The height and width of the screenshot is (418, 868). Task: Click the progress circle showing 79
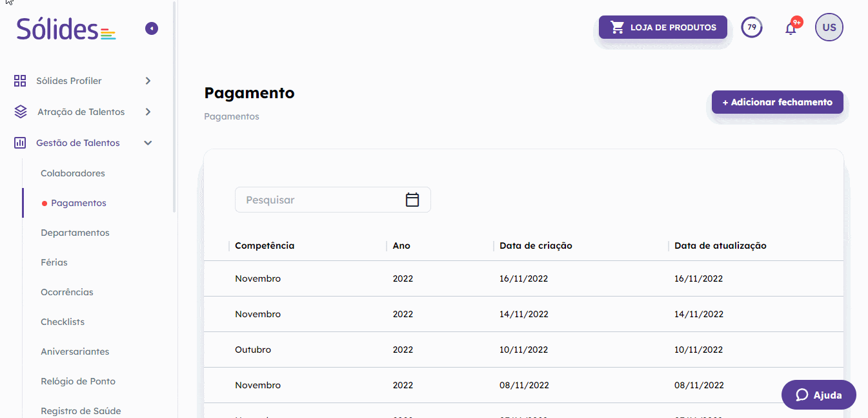coord(752,27)
